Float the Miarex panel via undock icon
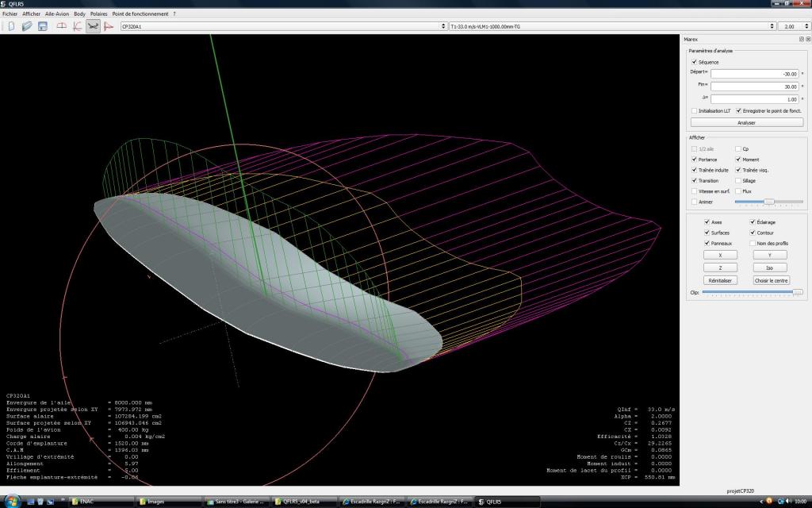 [x=801, y=40]
